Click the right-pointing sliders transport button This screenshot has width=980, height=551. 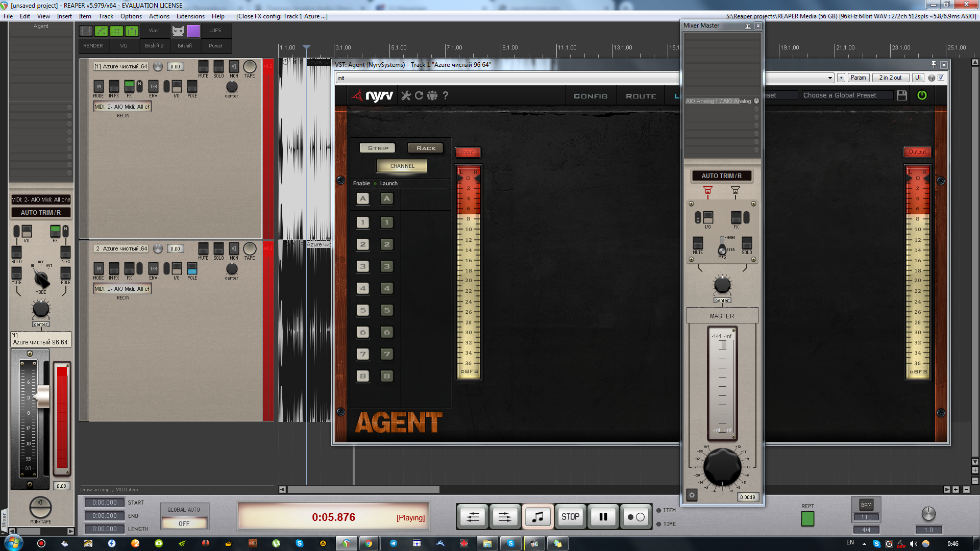tap(505, 517)
